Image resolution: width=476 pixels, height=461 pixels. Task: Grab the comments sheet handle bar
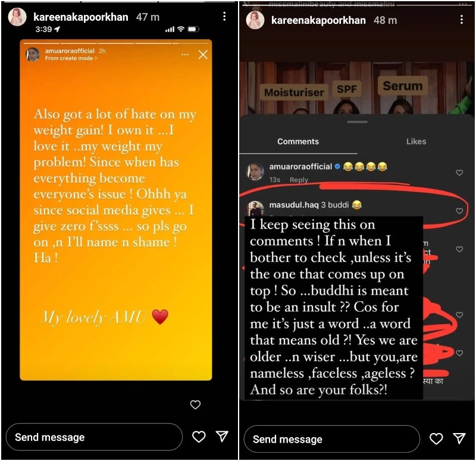358,122
